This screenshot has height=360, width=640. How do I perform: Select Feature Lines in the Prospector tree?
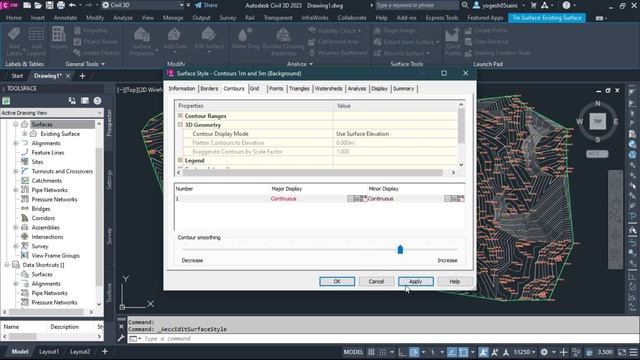[48, 153]
